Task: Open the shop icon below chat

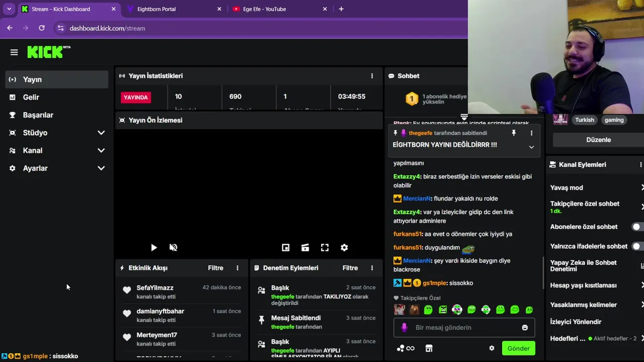Action: tap(429, 348)
